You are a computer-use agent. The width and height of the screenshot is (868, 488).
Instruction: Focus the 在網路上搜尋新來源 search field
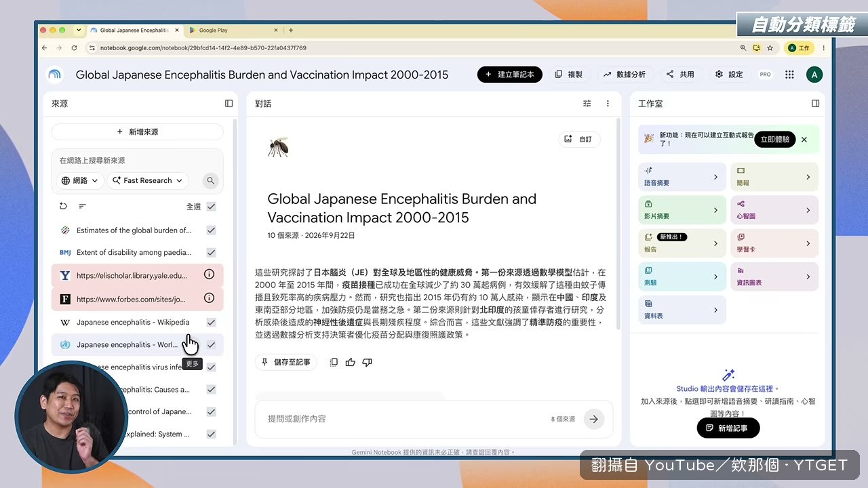point(137,161)
